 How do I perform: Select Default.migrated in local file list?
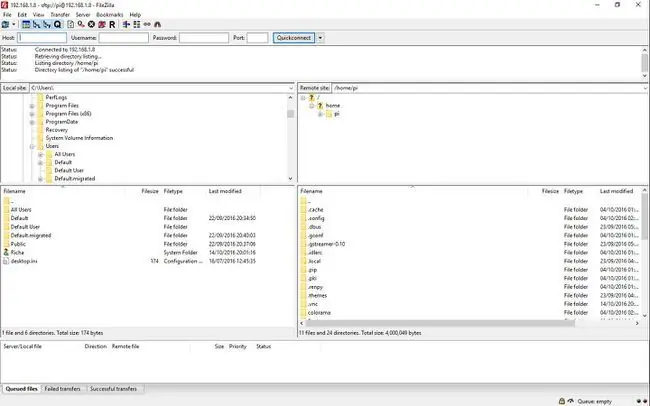[x=31, y=235]
